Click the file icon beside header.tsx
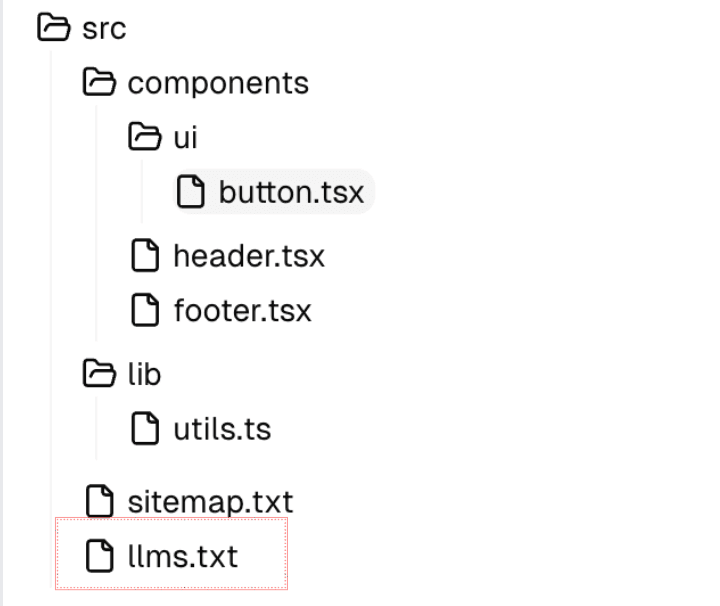 146,255
